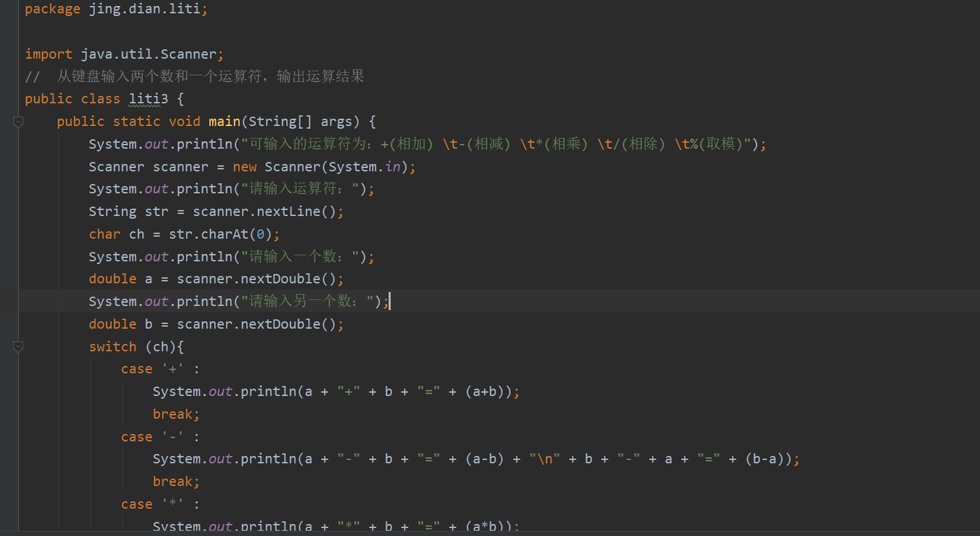Click 'scanner.nextLine()' call
Image resolution: width=980 pixels, height=536 pixels.
(x=264, y=212)
